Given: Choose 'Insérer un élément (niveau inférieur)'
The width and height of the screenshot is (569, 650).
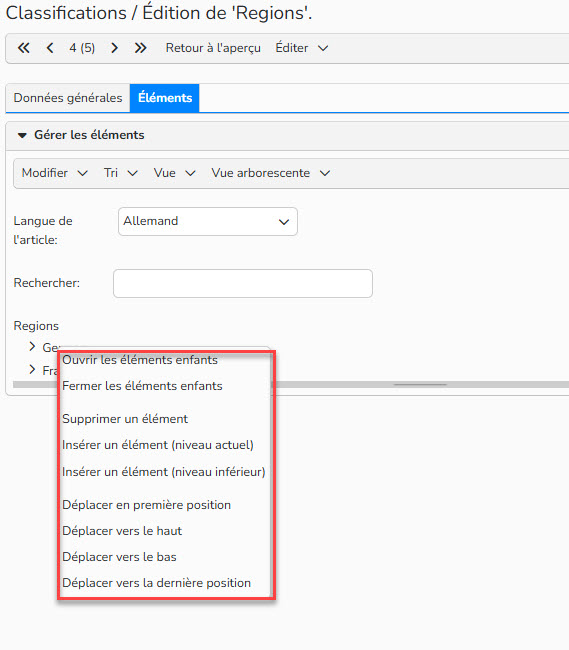Looking at the screenshot, I should [163, 472].
